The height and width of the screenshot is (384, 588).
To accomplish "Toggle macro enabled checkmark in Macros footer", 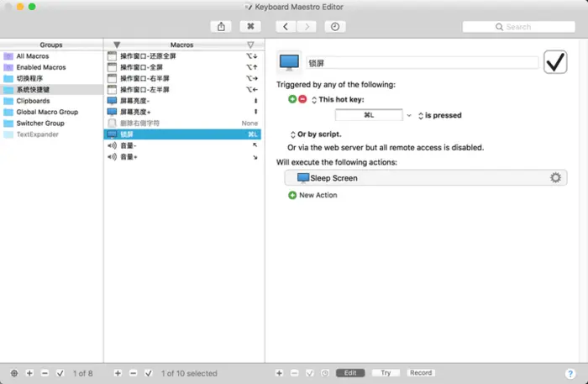I will [x=149, y=373].
